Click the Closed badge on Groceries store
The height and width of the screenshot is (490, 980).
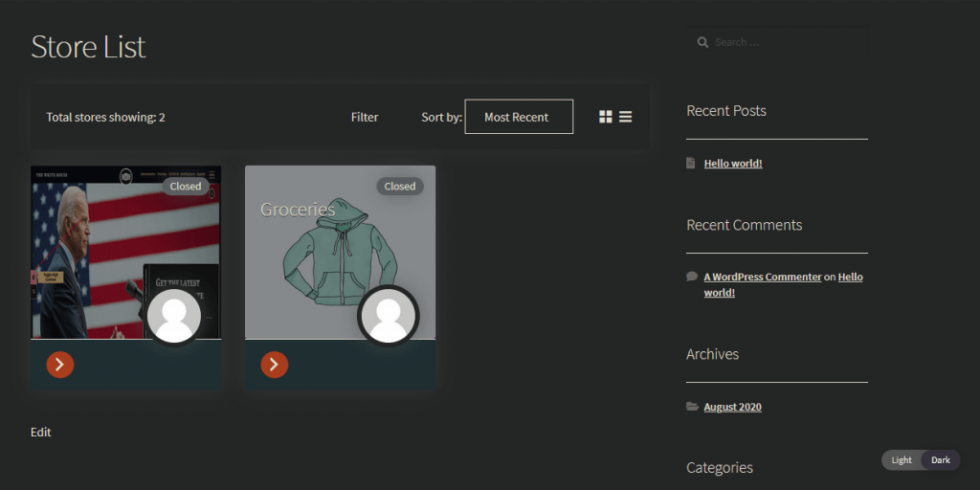point(400,187)
